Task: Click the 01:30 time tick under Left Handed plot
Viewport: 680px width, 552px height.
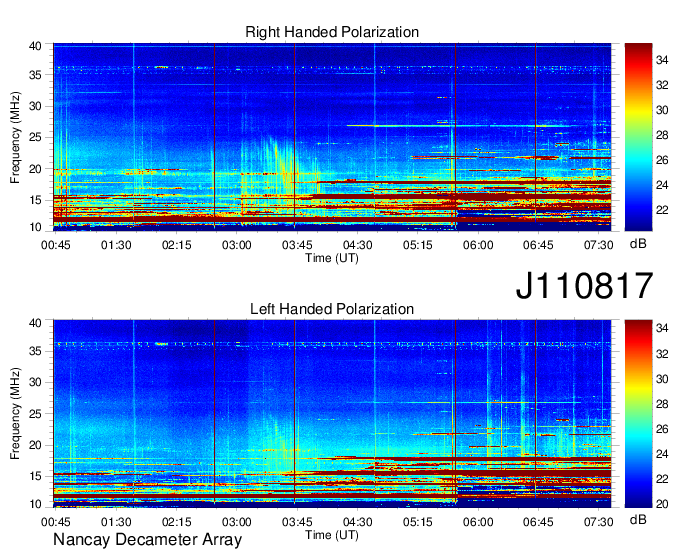Action: pos(116,522)
